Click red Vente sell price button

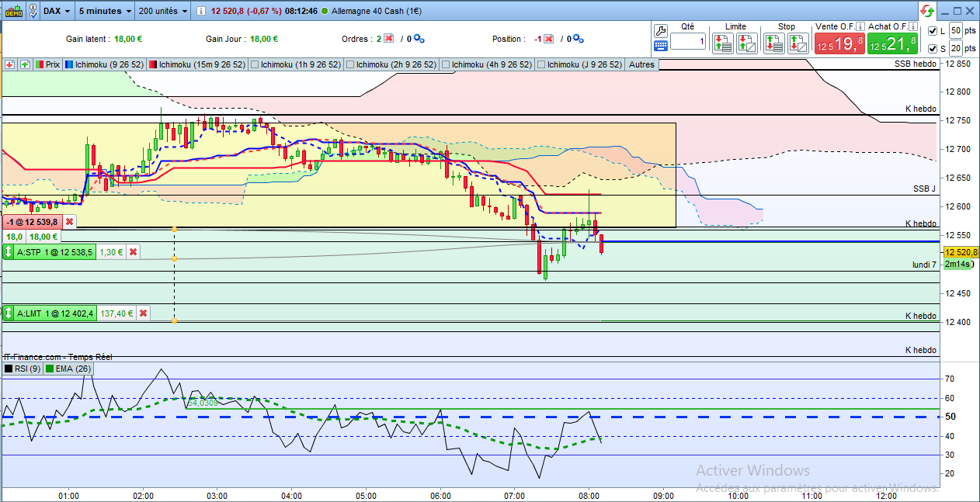click(839, 44)
